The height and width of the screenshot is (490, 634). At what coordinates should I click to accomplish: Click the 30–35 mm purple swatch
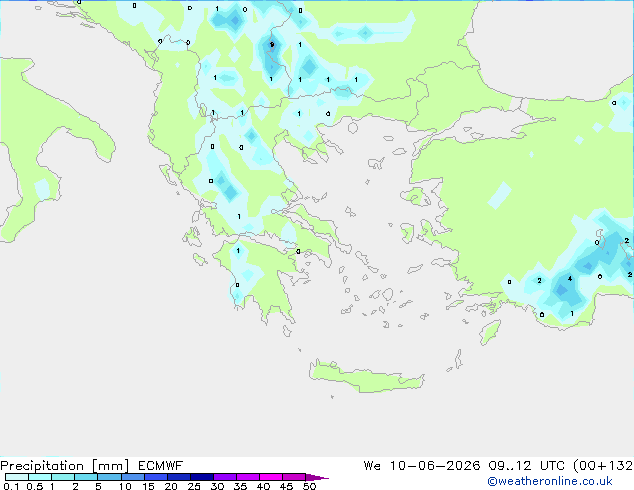pos(225,477)
